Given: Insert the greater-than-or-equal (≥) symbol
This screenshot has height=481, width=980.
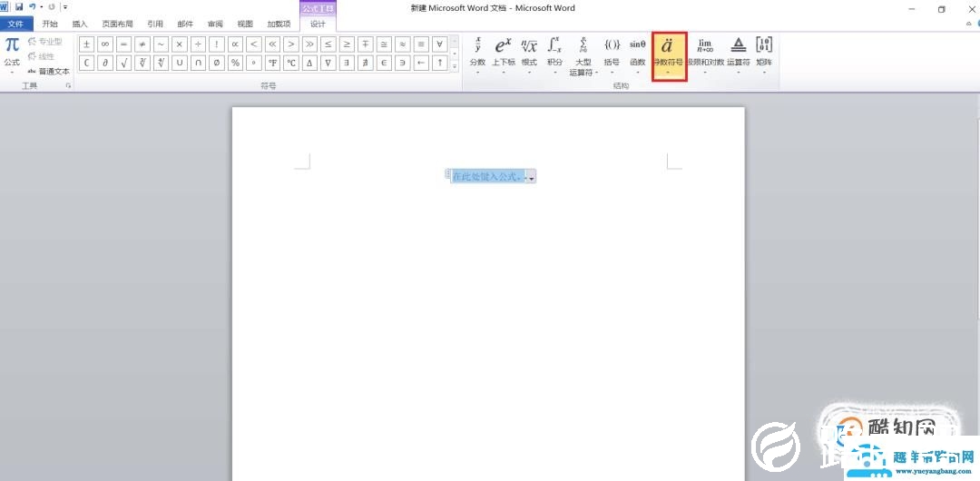Looking at the screenshot, I should (347, 44).
